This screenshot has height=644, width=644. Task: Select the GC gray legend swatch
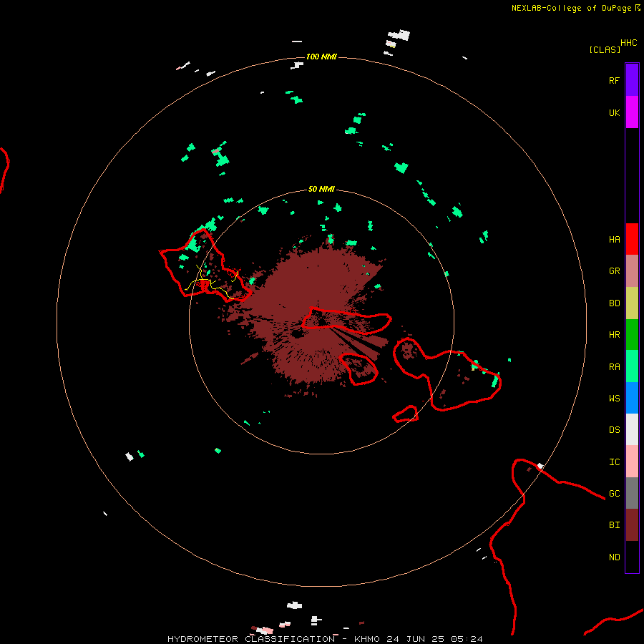click(x=632, y=493)
